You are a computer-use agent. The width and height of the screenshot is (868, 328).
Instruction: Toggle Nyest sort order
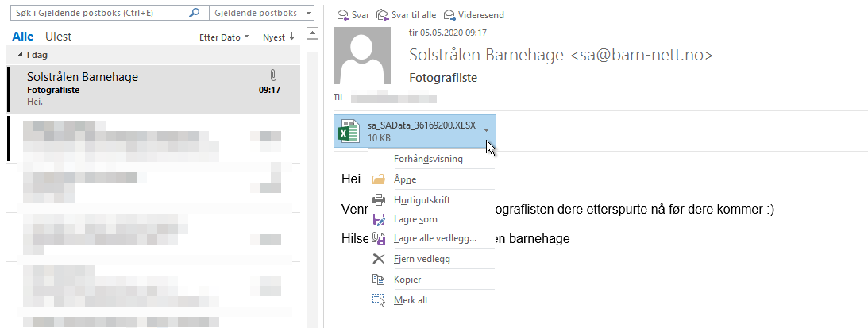click(279, 37)
